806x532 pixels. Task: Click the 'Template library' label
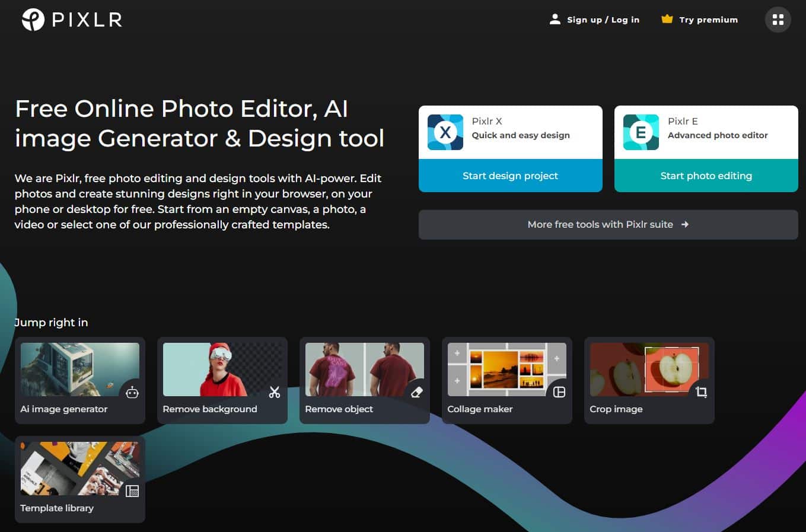click(x=57, y=508)
